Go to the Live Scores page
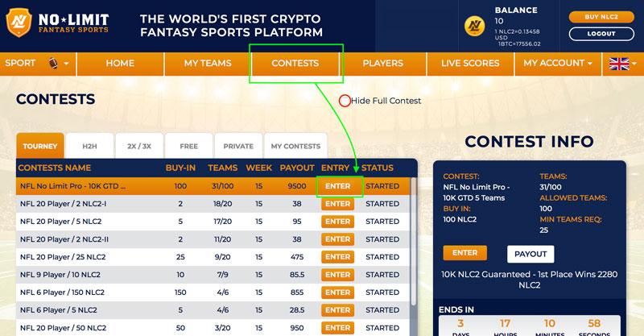644x336 pixels. (x=471, y=63)
